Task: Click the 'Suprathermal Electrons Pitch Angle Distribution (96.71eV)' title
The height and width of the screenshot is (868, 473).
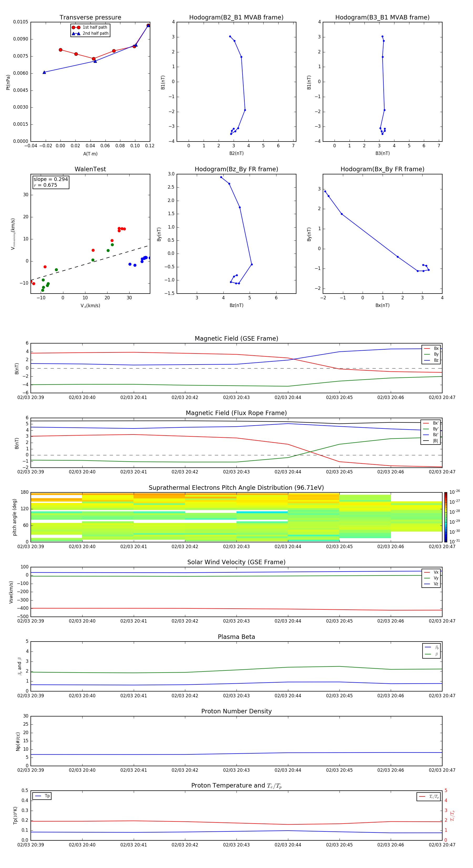Action: pos(236,488)
